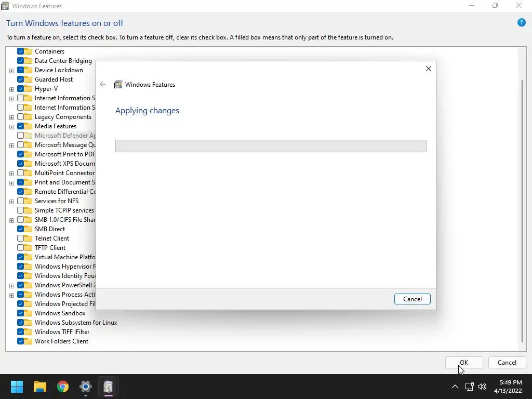This screenshot has height=399, width=532.
Task: Click Windows Subsystem for Linux folder icon
Action: (x=28, y=323)
